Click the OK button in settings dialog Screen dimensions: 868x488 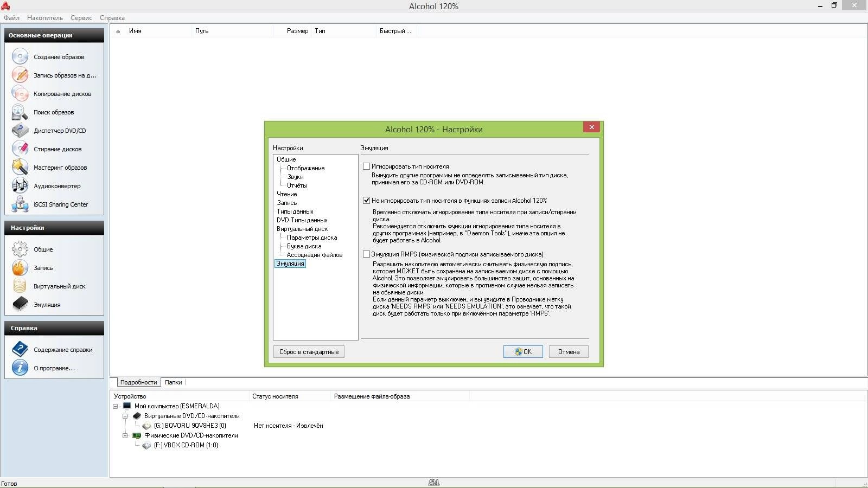point(523,352)
